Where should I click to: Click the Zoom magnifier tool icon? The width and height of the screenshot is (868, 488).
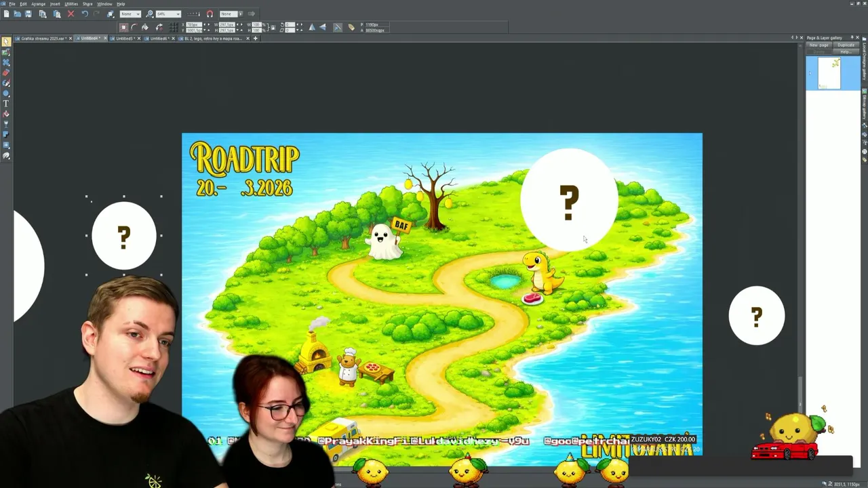pyautogui.click(x=150, y=14)
